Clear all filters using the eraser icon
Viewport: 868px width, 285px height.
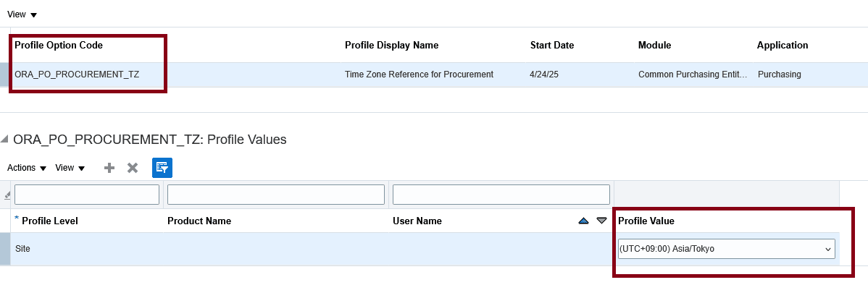(7, 195)
